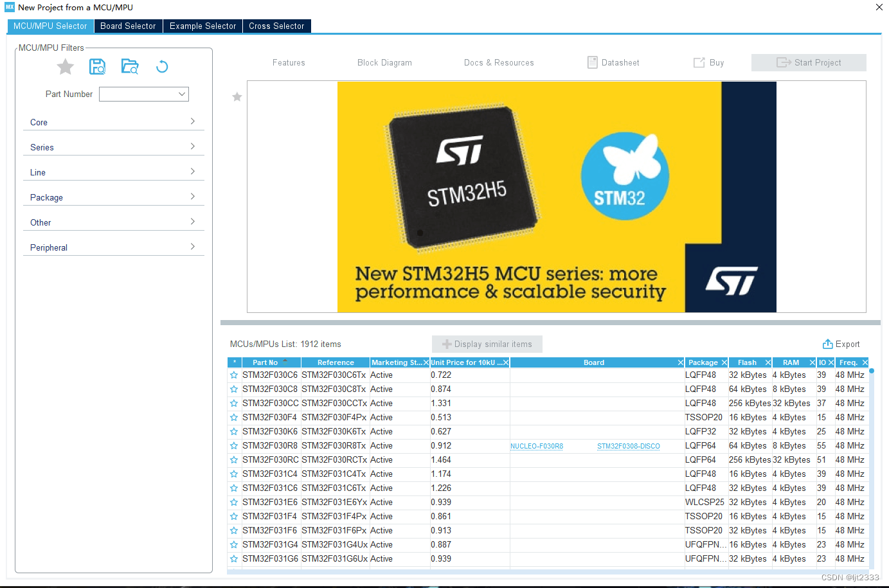Expand the Core filter section

coord(113,122)
